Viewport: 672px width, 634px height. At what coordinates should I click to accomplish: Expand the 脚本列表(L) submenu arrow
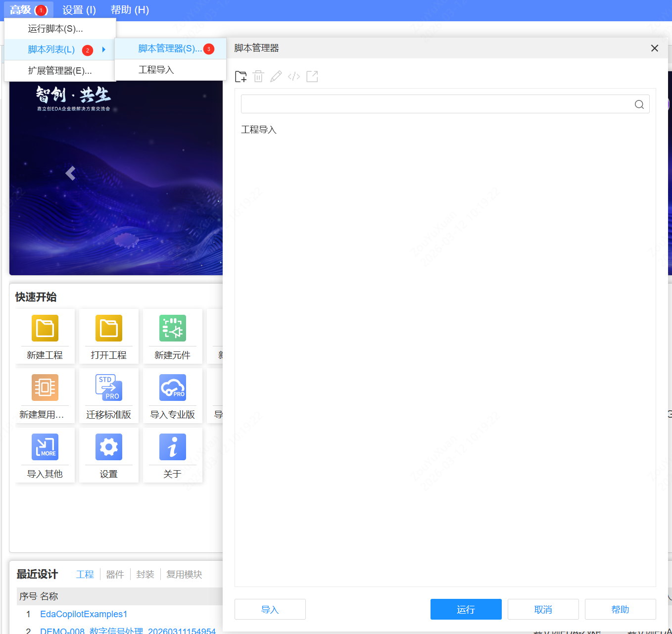point(103,49)
